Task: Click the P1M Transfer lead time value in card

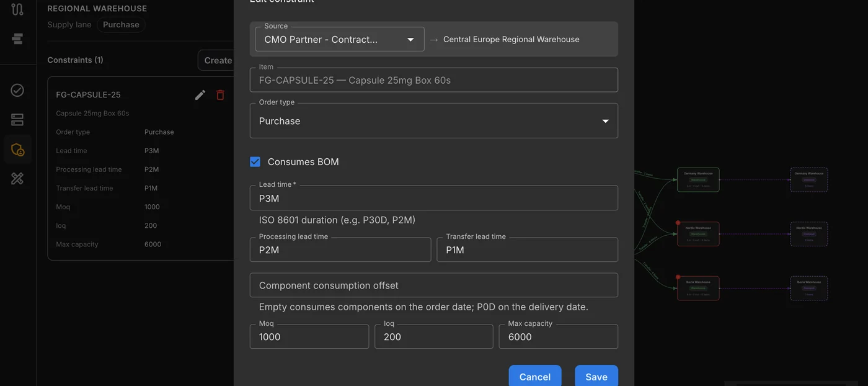Action: pos(151,188)
